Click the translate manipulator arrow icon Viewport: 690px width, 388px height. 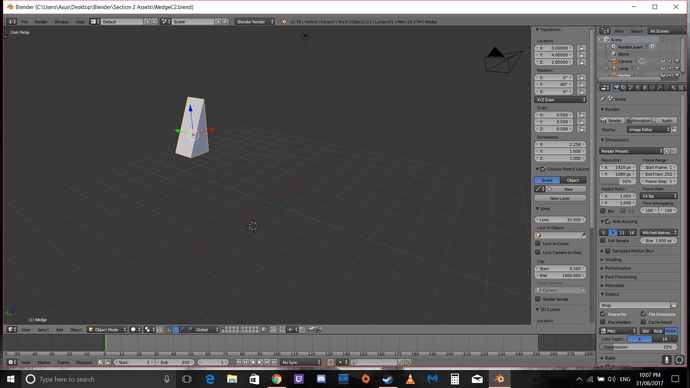176,329
